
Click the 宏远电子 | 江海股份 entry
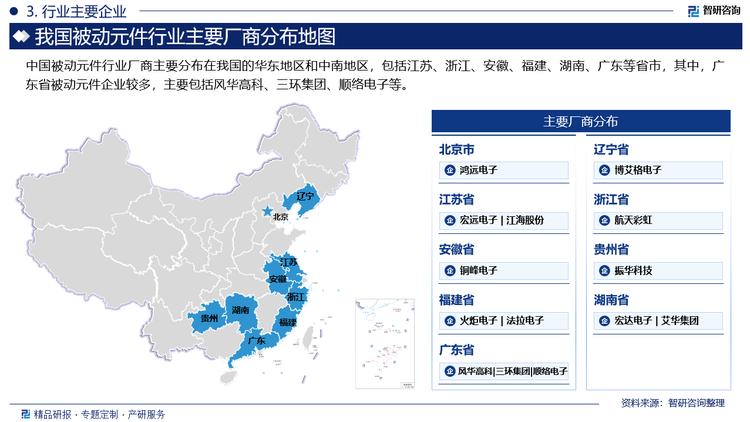click(x=504, y=221)
